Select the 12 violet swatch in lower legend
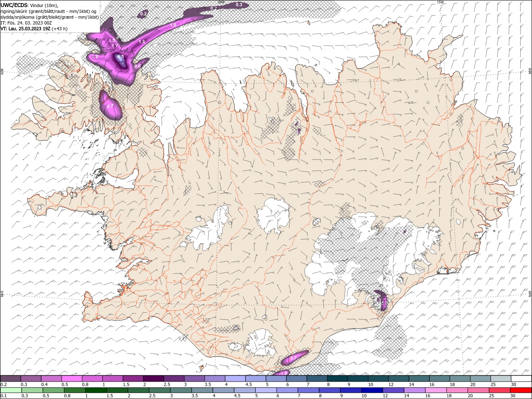This screenshot has width=532, height=399. pyautogui.click(x=393, y=390)
